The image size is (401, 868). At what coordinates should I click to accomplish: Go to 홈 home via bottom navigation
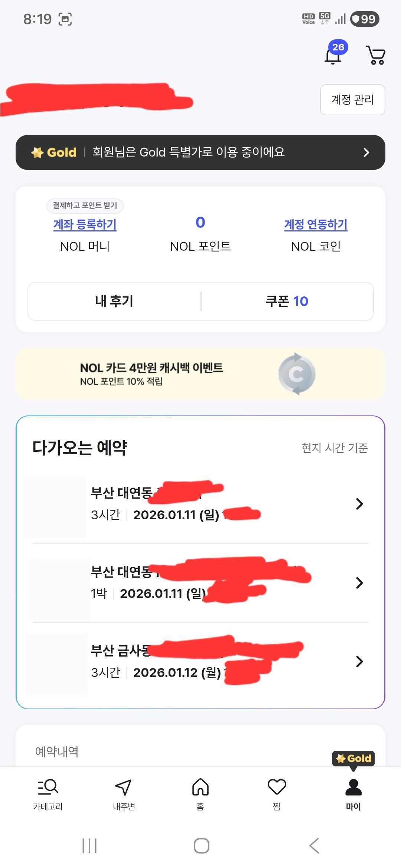point(200,793)
